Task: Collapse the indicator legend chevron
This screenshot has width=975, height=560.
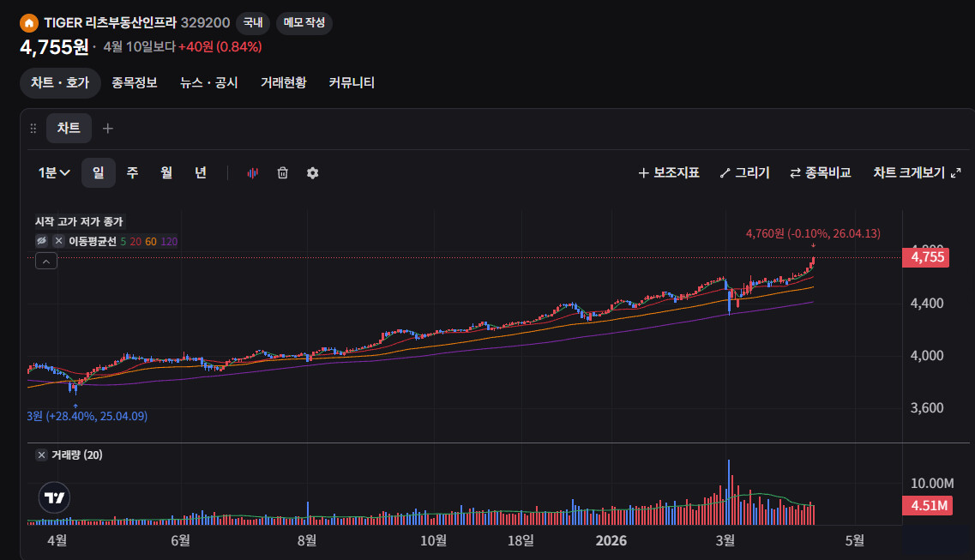Action: [46, 261]
